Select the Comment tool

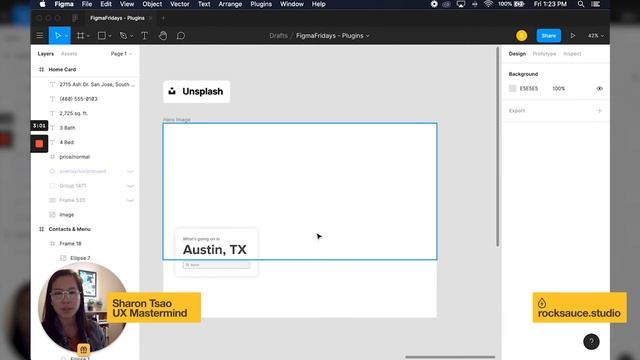tap(181, 36)
